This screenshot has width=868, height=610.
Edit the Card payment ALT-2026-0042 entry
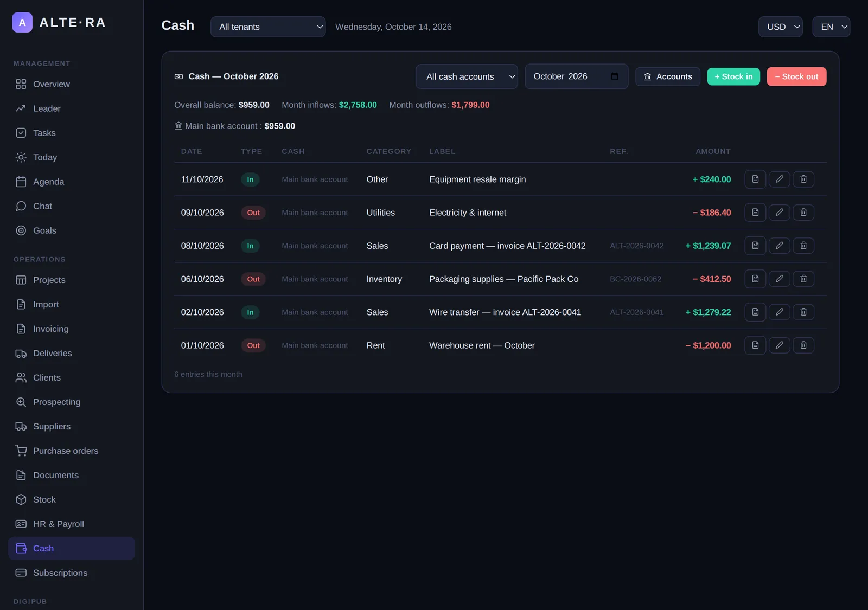779,246
